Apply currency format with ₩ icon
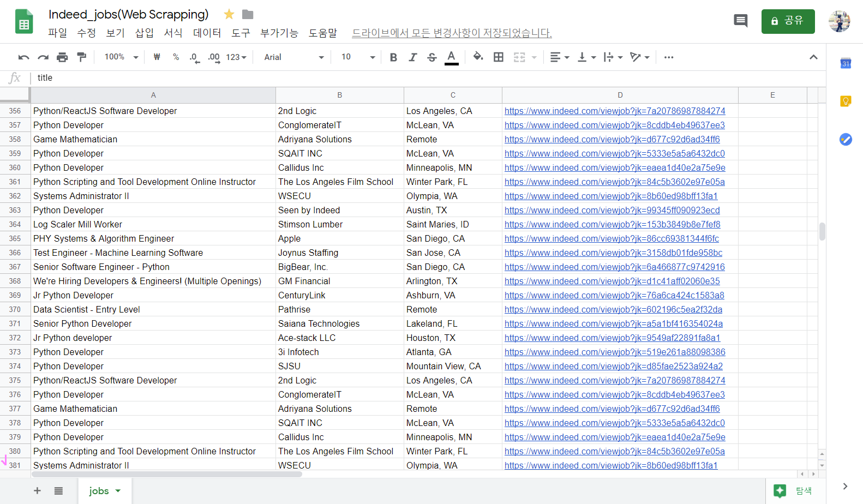The height and width of the screenshot is (504, 863). point(157,57)
